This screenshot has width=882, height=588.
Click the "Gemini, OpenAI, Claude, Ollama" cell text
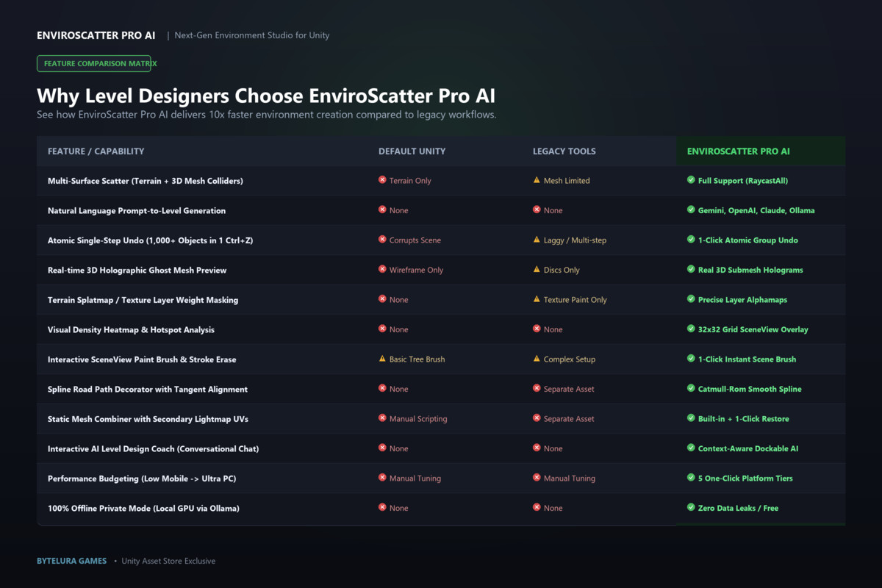756,211
